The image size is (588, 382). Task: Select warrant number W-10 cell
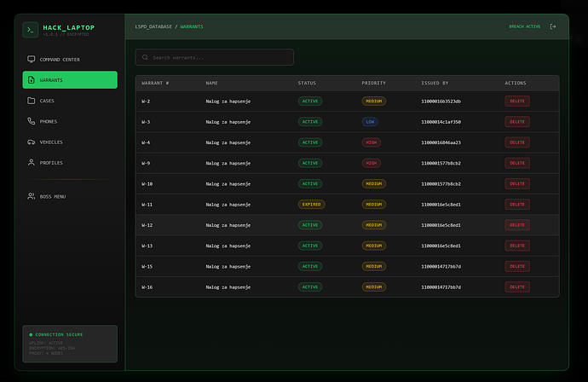click(147, 184)
